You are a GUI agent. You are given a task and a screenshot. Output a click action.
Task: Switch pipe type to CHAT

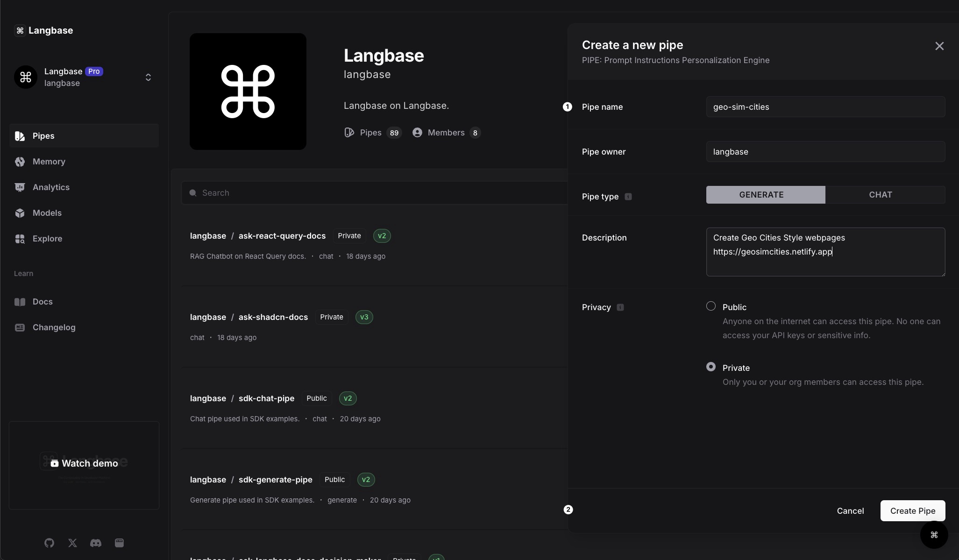[x=880, y=195]
